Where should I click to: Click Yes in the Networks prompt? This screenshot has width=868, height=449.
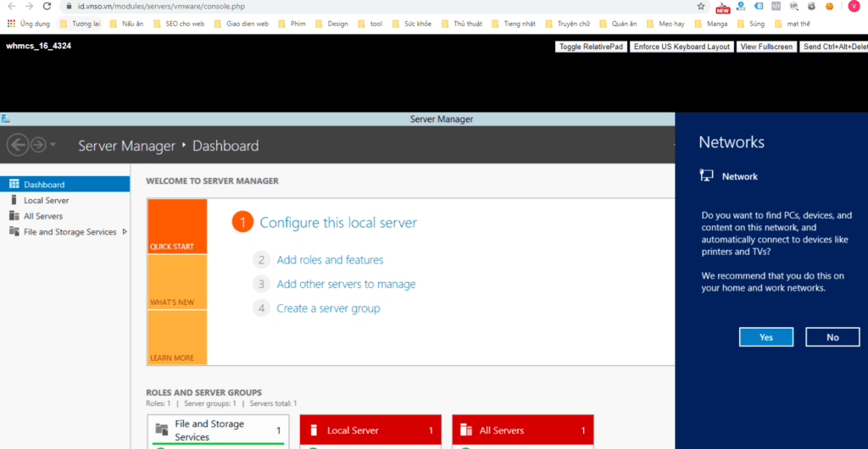click(x=766, y=337)
